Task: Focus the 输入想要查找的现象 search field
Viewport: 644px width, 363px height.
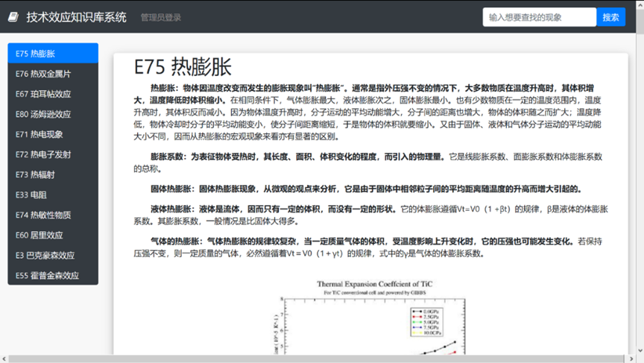Action: click(x=539, y=17)
